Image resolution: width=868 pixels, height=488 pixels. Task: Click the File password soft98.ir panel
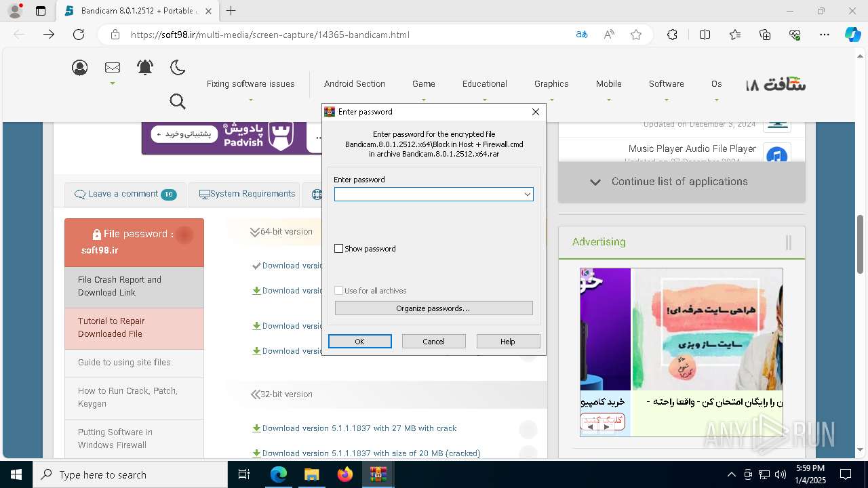pos(134,242)
